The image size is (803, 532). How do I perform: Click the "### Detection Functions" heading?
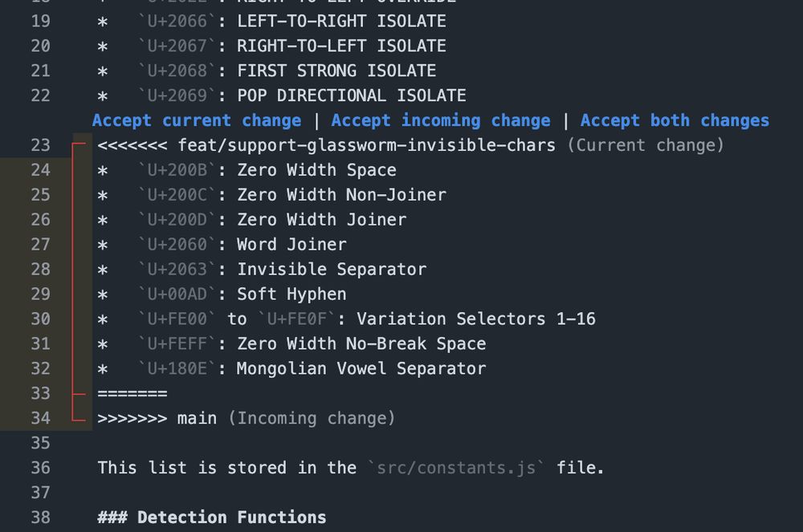(212, 518)
